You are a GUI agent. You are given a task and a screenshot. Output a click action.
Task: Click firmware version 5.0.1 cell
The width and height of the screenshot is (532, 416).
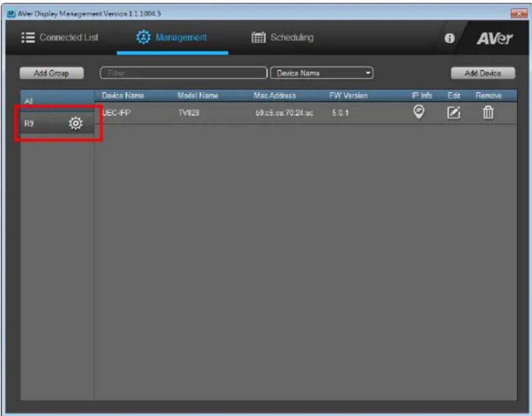pyautogui.click(x=341, y=113)
